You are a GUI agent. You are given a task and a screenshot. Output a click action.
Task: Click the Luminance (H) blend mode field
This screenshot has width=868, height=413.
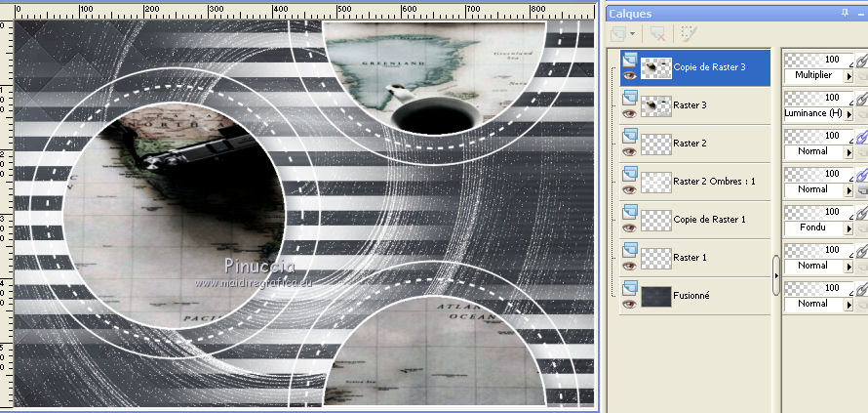tap(813, 113)
